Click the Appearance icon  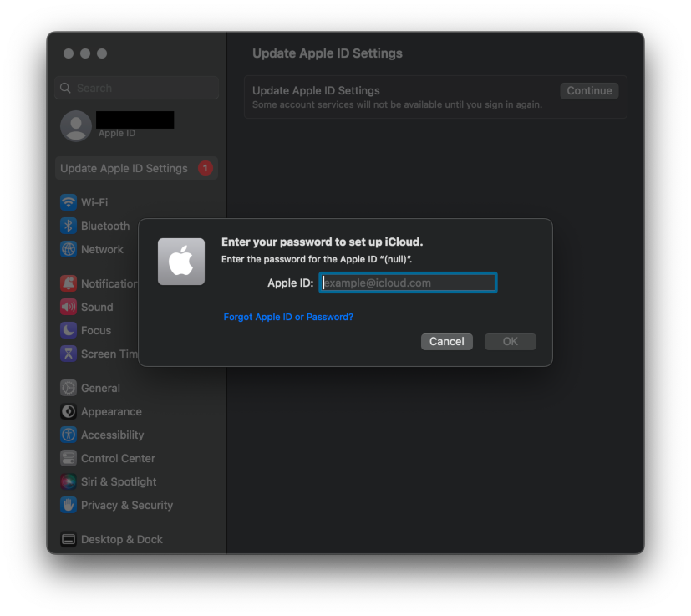pyautogui.click(x=68, y=411)
